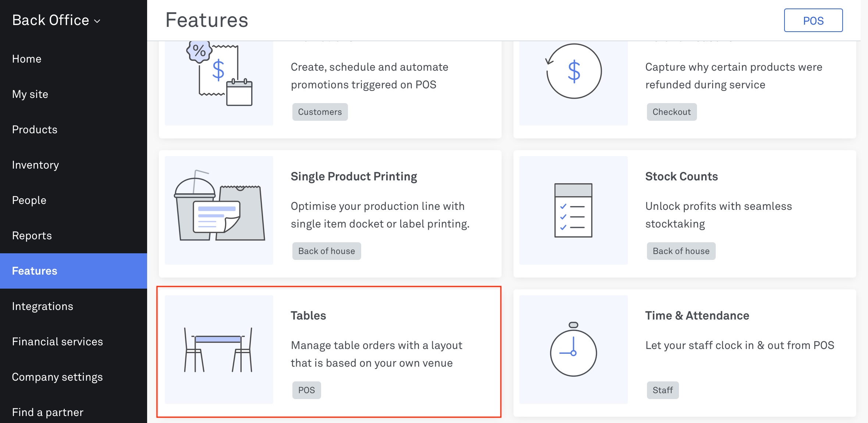Click 'Optimise your production line' description text
The height and width of the screenshot is (423, 868).
coord(380,215)
